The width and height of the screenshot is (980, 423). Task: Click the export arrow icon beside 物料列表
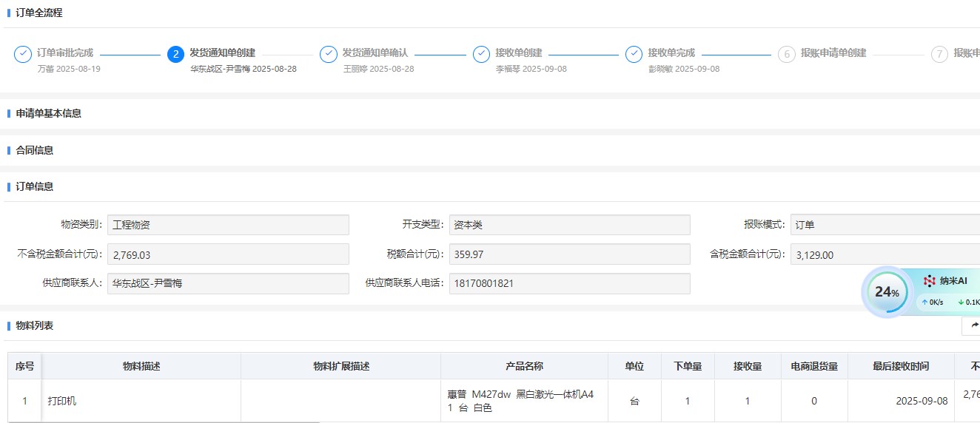click(973, 325)
